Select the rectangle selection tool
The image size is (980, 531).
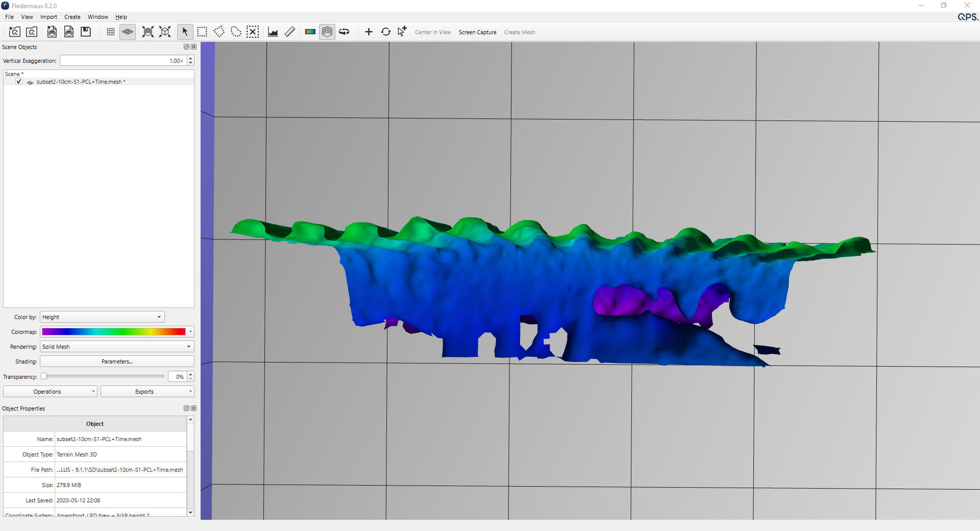202,32
